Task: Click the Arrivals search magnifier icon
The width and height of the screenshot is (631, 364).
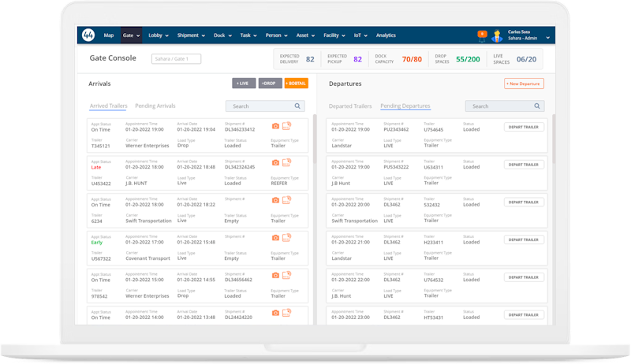Action: pyautogui.click(x=298, y=106)
